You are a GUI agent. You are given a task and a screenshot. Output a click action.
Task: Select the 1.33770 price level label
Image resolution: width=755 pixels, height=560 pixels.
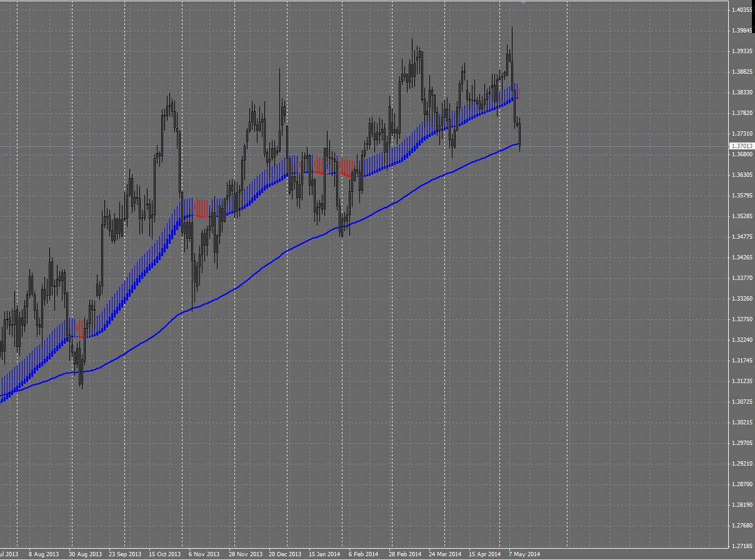point(742,278)
